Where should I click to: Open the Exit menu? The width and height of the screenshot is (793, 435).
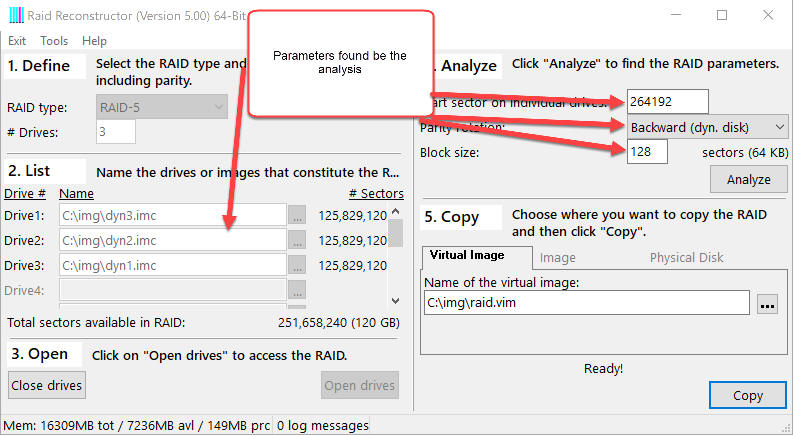coord(17,41)
